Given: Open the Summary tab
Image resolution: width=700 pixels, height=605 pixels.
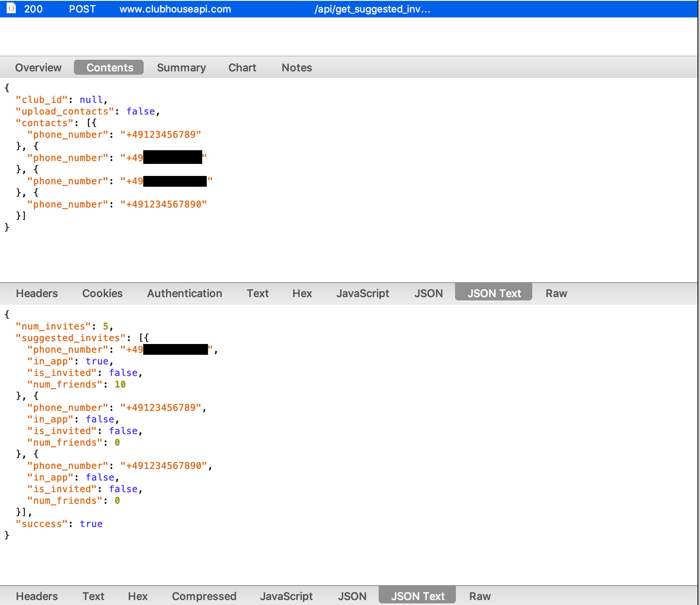Looking at the screenshot, I should tap(181, 68).
